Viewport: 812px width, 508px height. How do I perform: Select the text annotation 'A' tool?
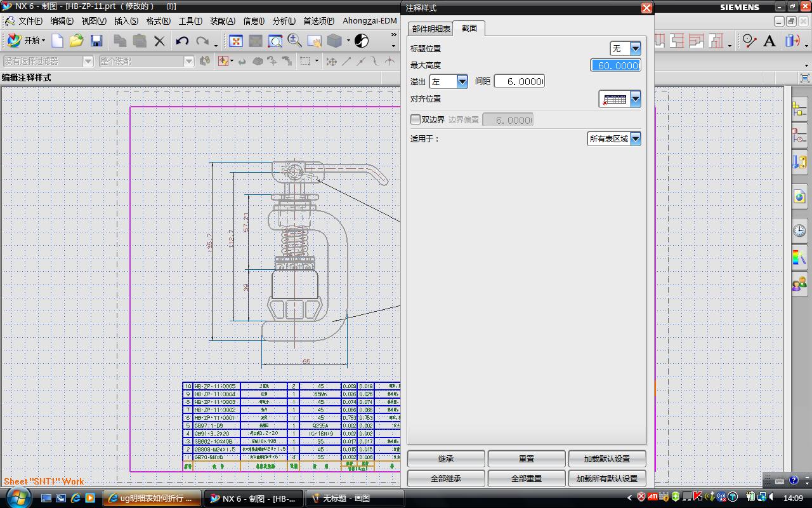(x=769, y=41)
